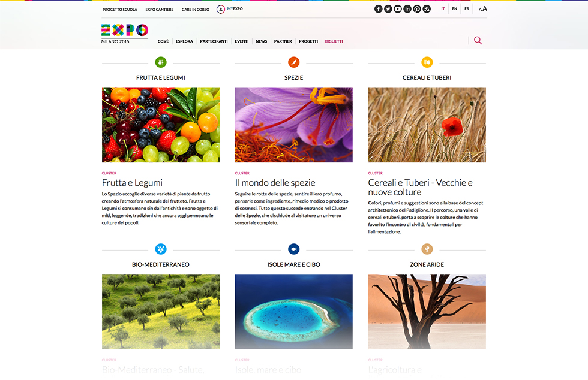Screen dimensions: 588x380
Task: Open the Progetti menu item
Action: pos(308,41)
